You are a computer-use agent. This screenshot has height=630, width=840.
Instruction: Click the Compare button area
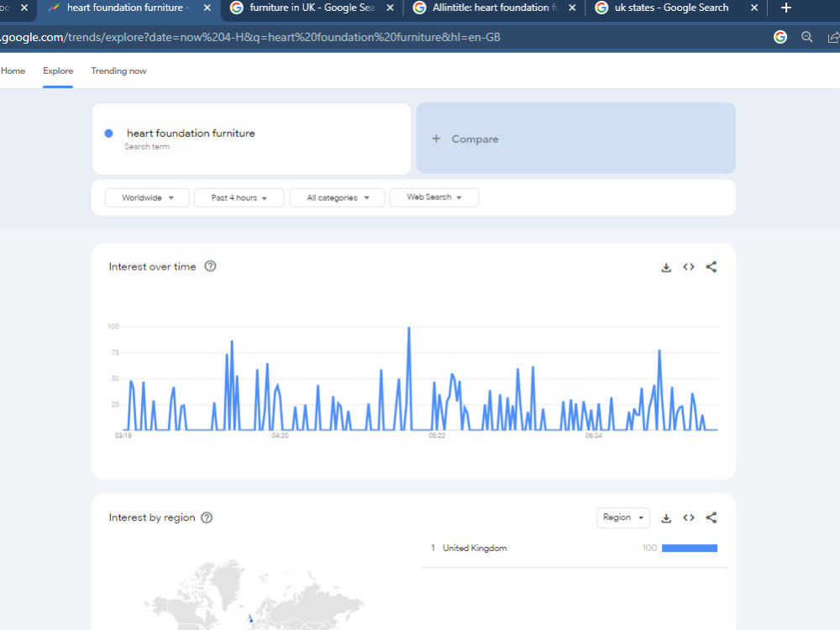576,139
